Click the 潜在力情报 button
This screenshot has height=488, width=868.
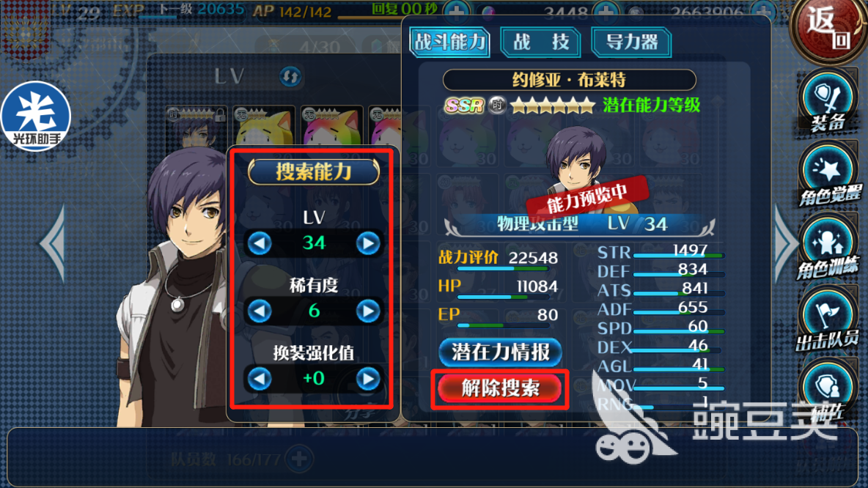click(501, 352)
